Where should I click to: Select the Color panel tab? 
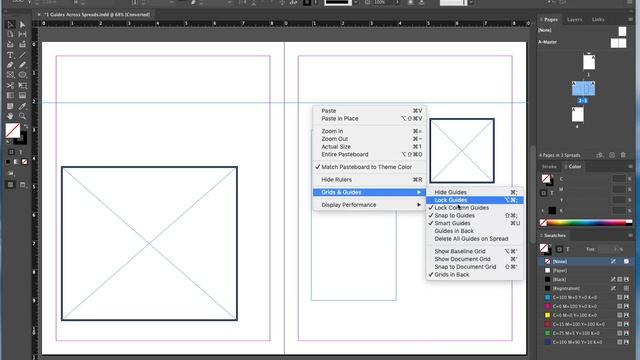point(574,167)
